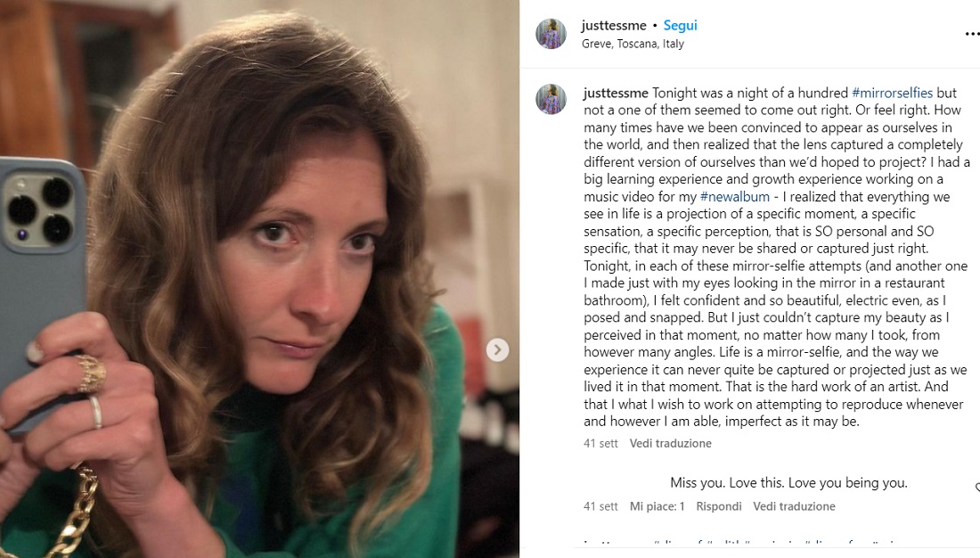
Task: Open the more options ellipsis menu
Action: [971, 34]
